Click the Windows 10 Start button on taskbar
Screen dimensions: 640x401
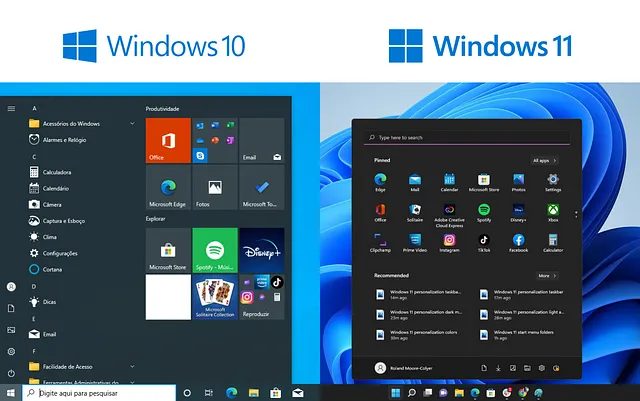pos(11,393)
